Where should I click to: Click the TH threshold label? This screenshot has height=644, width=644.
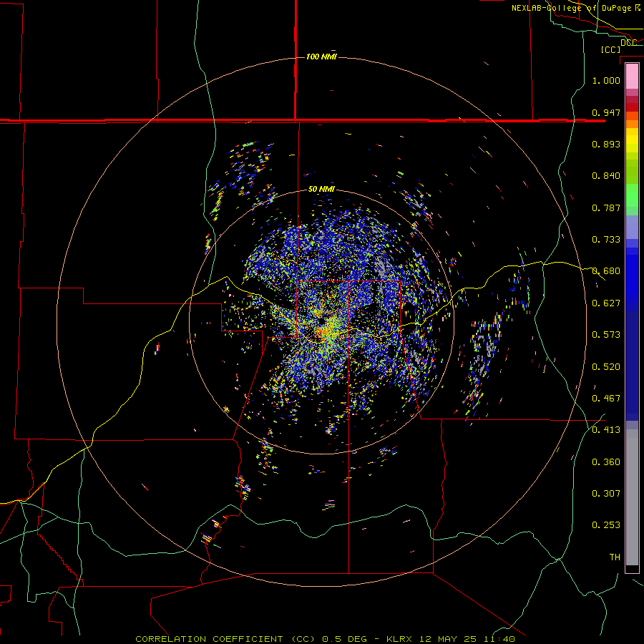pyautogui.click(x=615, y=557)
